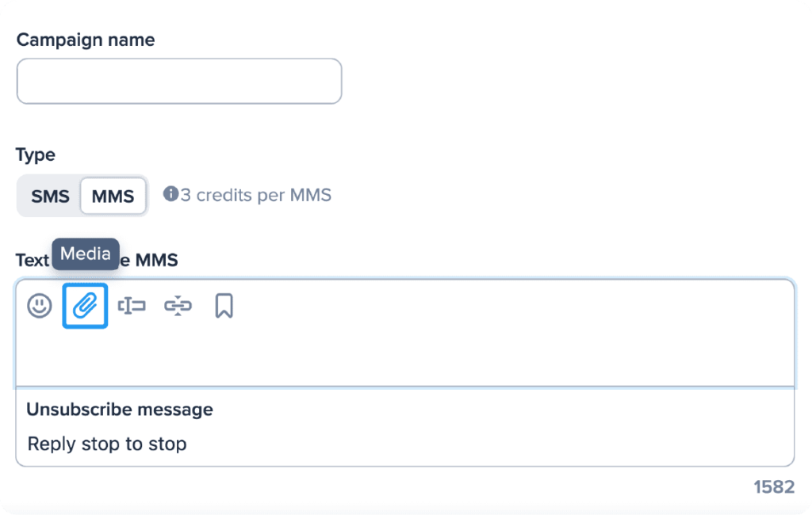
Task: Open the emoji picker
Action: (40, 306)
